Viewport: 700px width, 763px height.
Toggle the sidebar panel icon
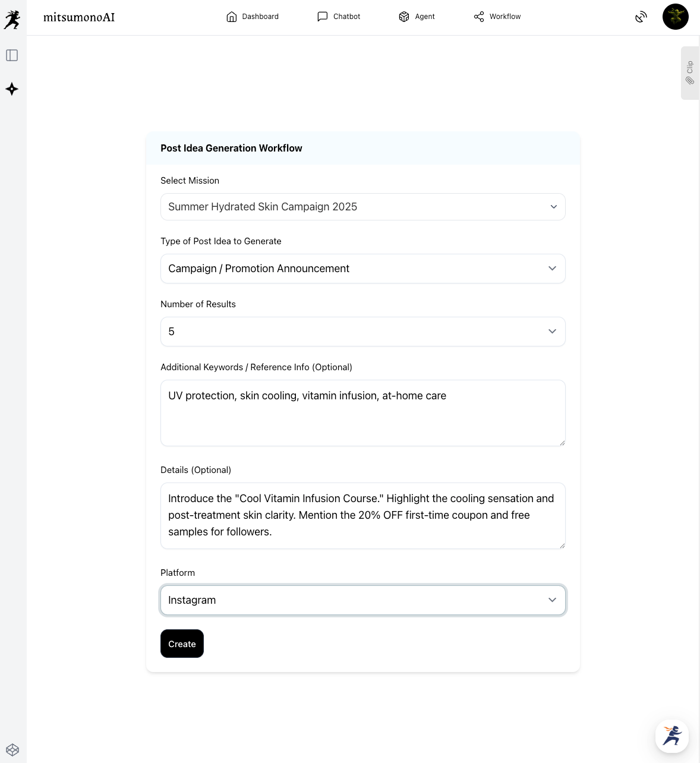12,55
